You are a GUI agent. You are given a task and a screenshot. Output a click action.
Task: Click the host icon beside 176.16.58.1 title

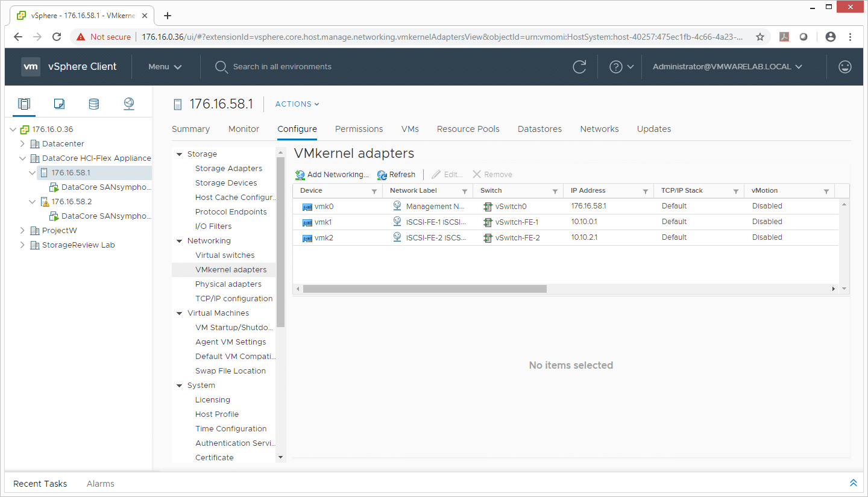[x=177, y=104]
